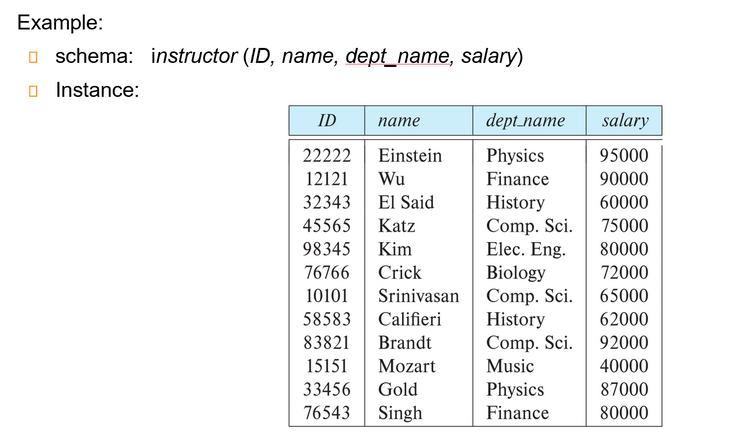Select salary value 95000
The image size is (741, 441).
(624, 156)
